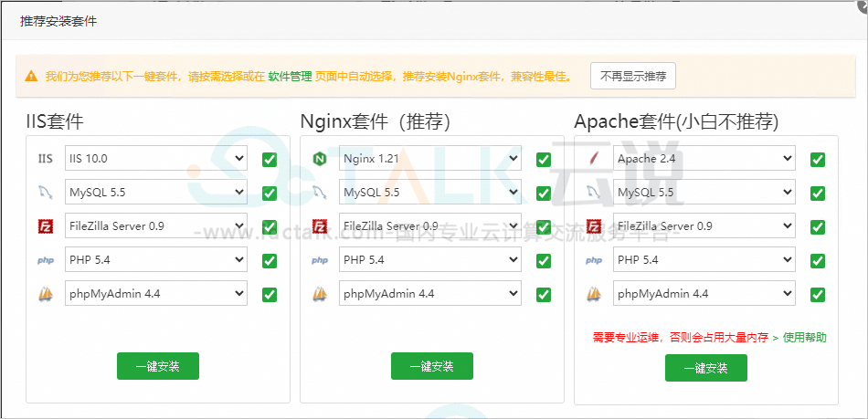The width and height of the screenshot is (868, 419).
Task: Click the green Nginx hexagon icon
Action: [320, 159]
